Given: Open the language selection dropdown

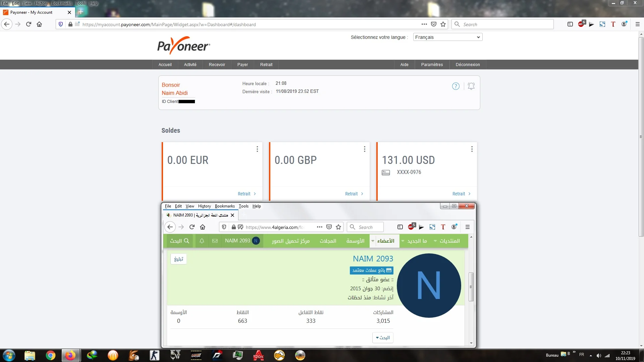Looking at the screenshot, I should coord(447,37).
